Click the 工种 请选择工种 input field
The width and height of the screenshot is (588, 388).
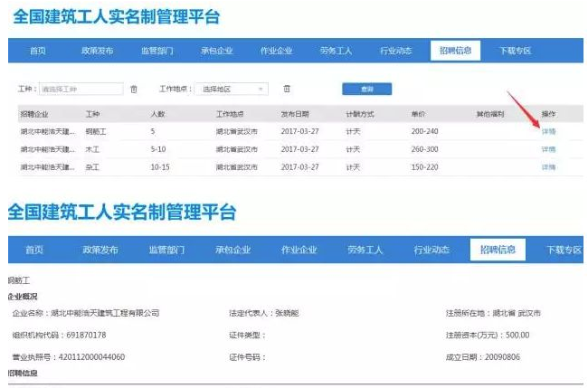pos(81,89)
